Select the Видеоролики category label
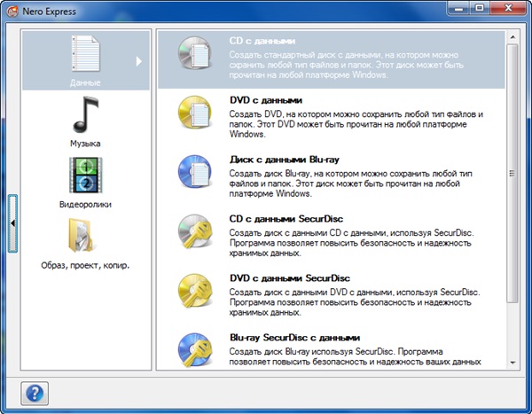 point(85,204)
